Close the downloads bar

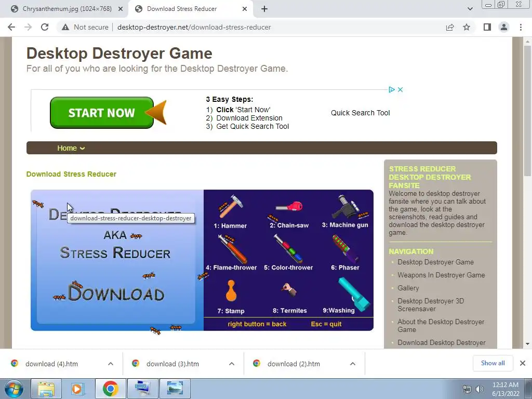[523, 363]
